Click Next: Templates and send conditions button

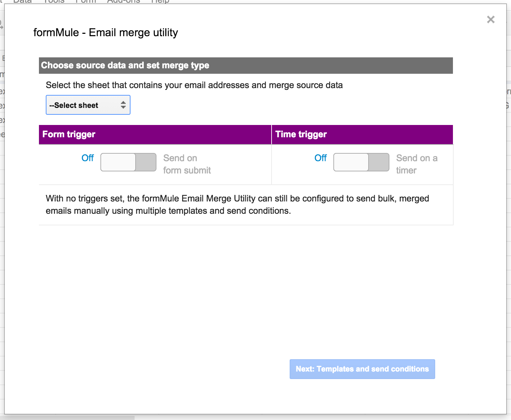click(362, 369)
